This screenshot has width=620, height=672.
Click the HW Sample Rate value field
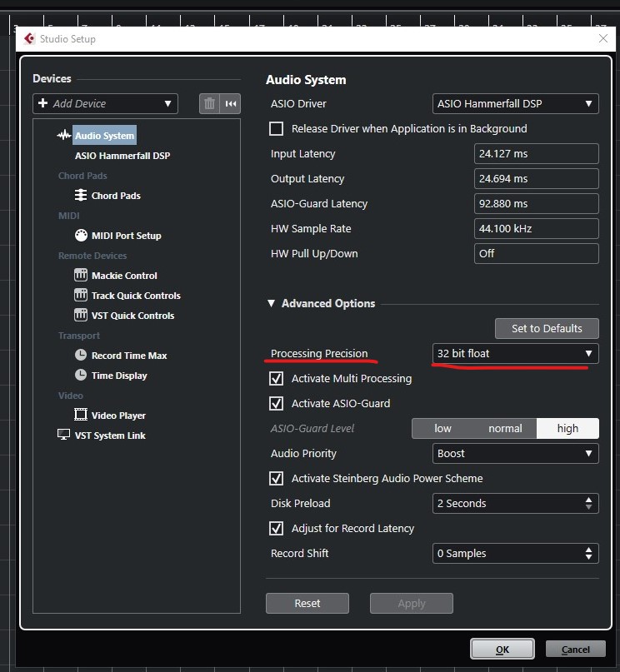(x=537, y=228)
